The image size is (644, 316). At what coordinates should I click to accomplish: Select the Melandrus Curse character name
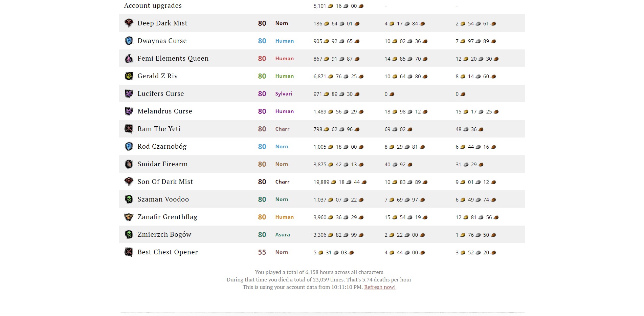(x=165, y=111)
